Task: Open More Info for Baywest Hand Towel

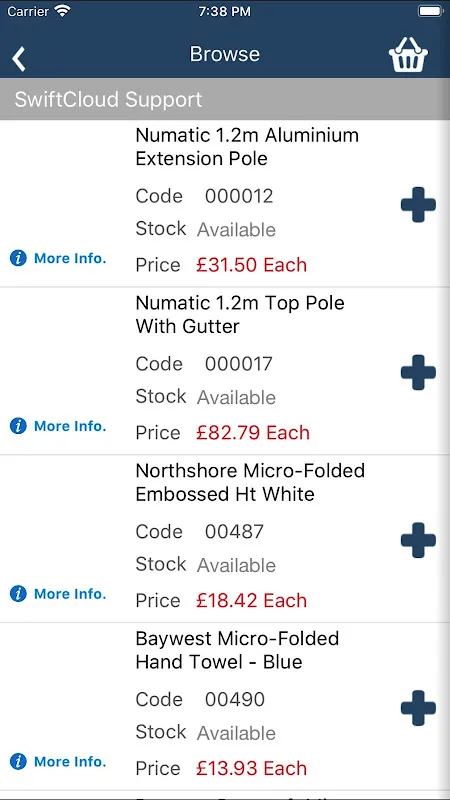Action: [x=70, y=762]
